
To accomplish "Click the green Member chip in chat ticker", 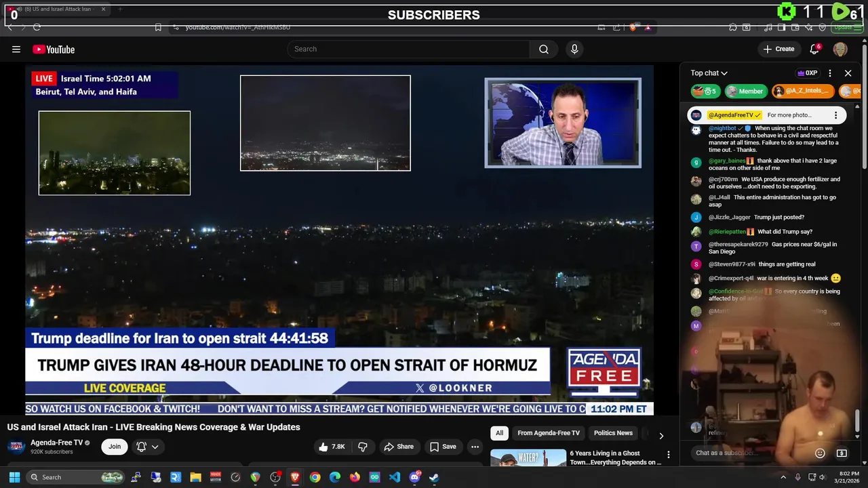I will pyautogui.click(x=745, y=91).
